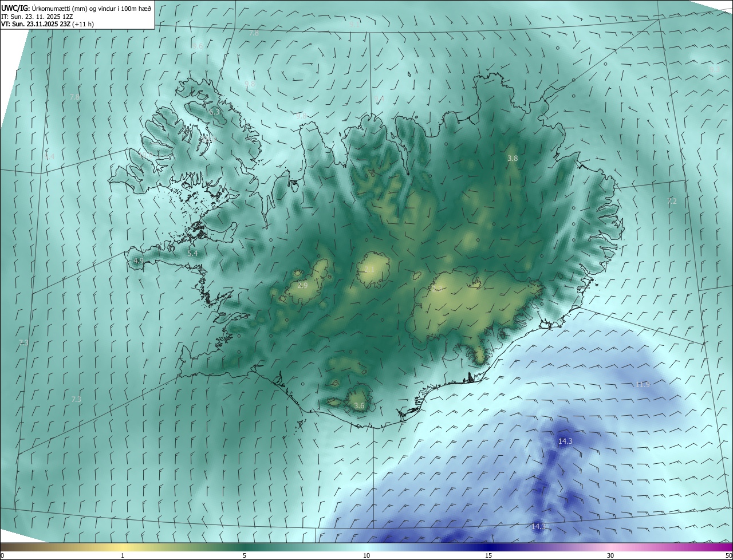Select the 3.6 value on the southern glacier

pyautogui.click(x=359, y=406)
